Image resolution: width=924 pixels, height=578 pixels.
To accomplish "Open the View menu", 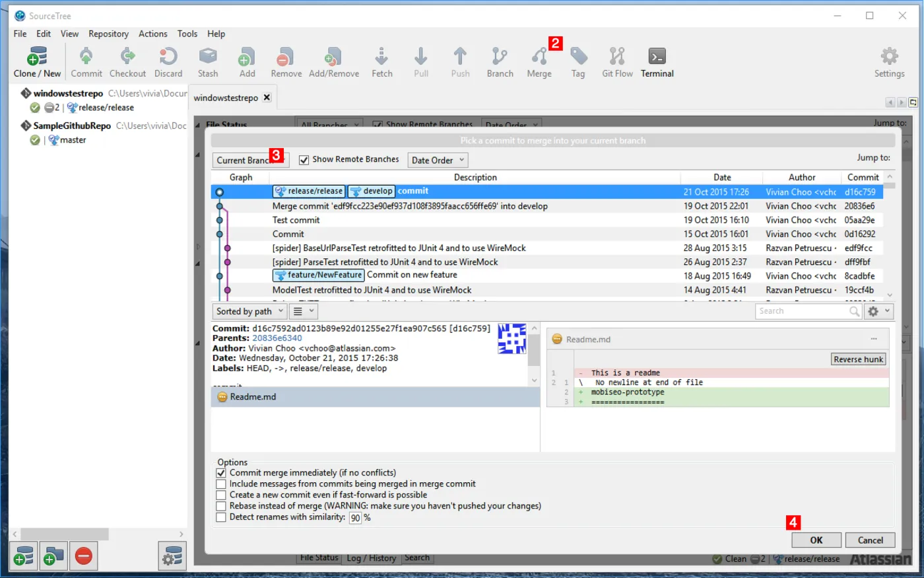I will coord(69,34).
